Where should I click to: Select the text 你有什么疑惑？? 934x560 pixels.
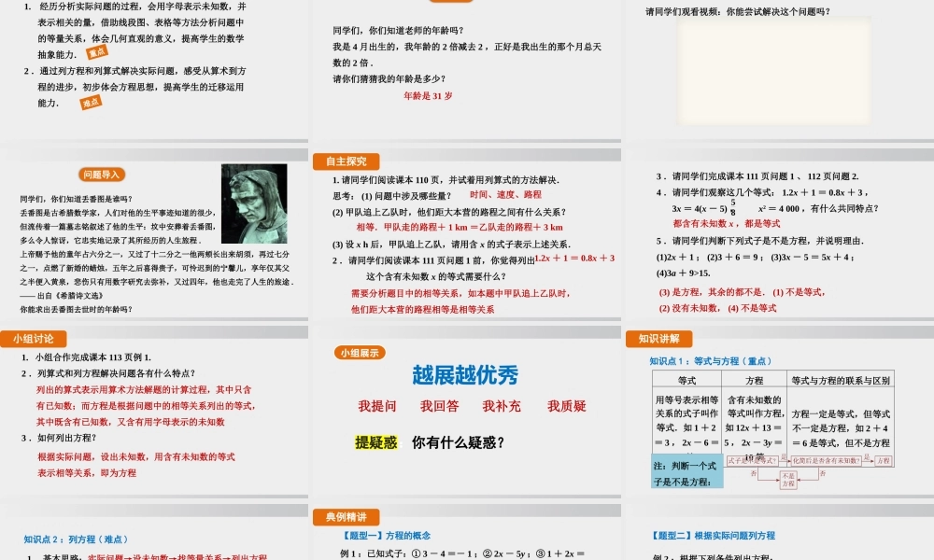tap(458, 442)
